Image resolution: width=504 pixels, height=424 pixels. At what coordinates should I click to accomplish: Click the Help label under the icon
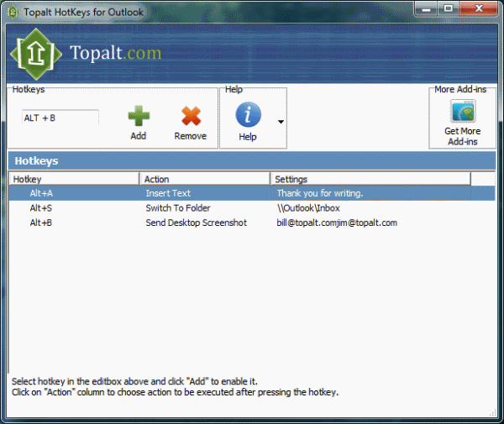[x=248, y=137]
